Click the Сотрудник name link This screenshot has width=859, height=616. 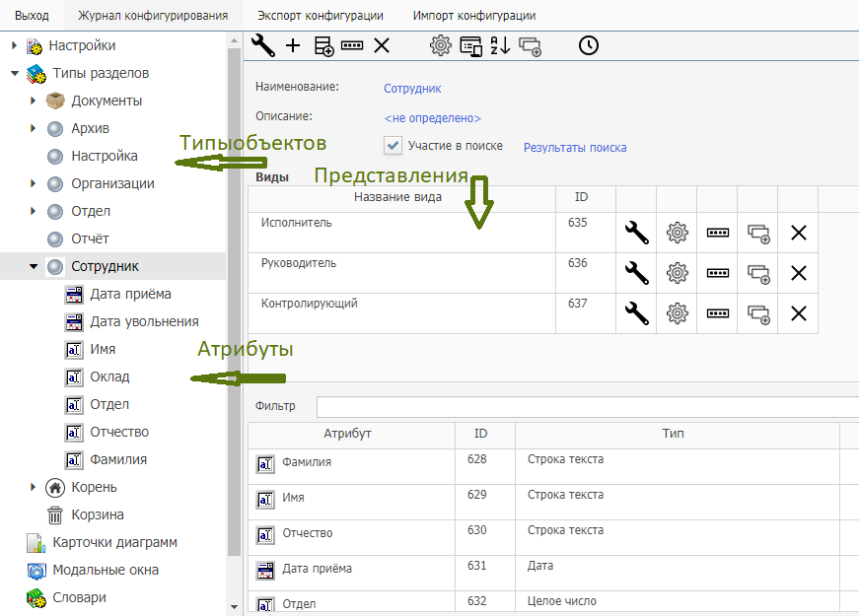[412, 88]
